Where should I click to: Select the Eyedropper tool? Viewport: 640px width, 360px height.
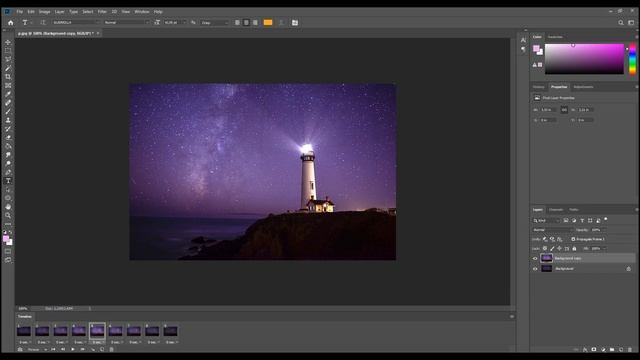8,94
